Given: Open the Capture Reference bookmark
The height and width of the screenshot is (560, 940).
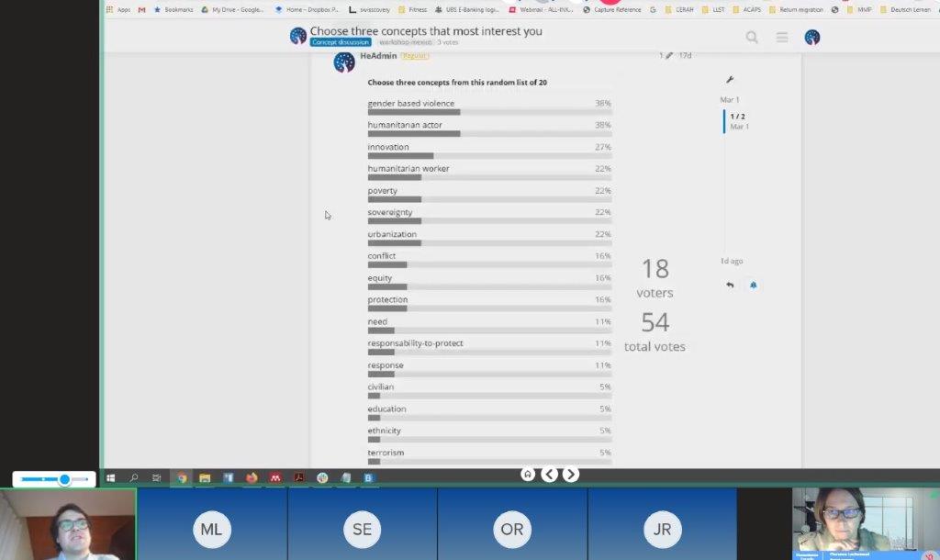Looking at the screenshot, I should tap(612, 9).
